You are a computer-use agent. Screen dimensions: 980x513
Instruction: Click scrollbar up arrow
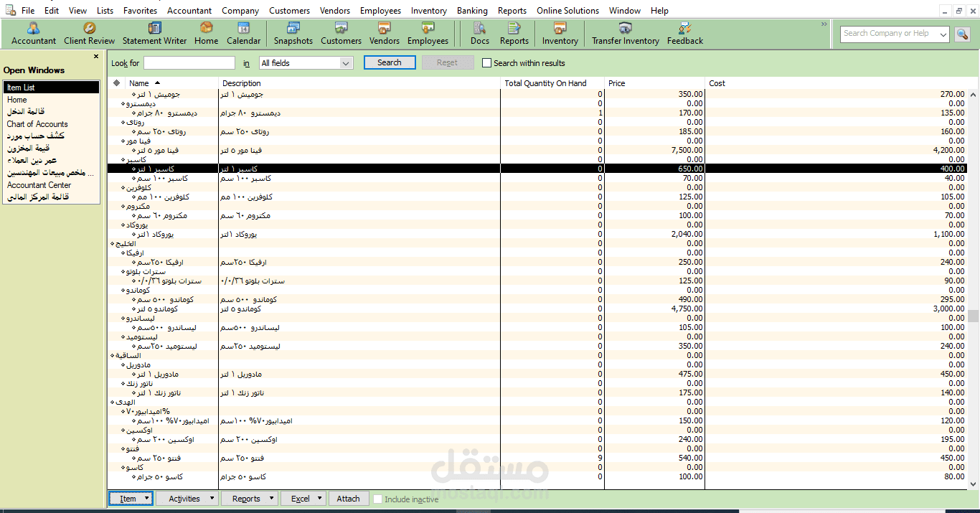coord(973,94)
